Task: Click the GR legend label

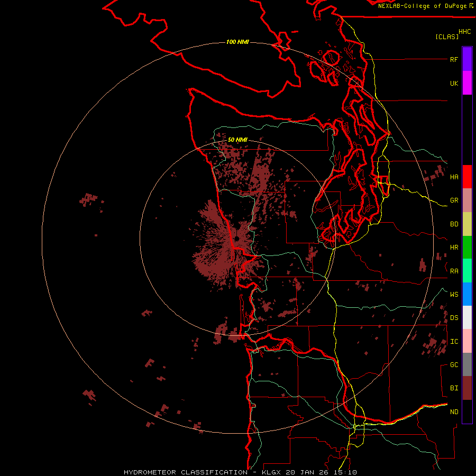Action: 454,200
